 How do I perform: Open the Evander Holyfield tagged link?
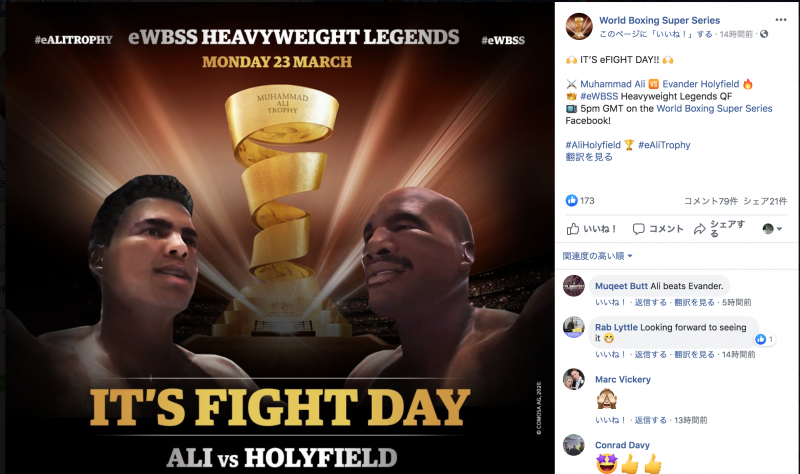click(701, 84)
